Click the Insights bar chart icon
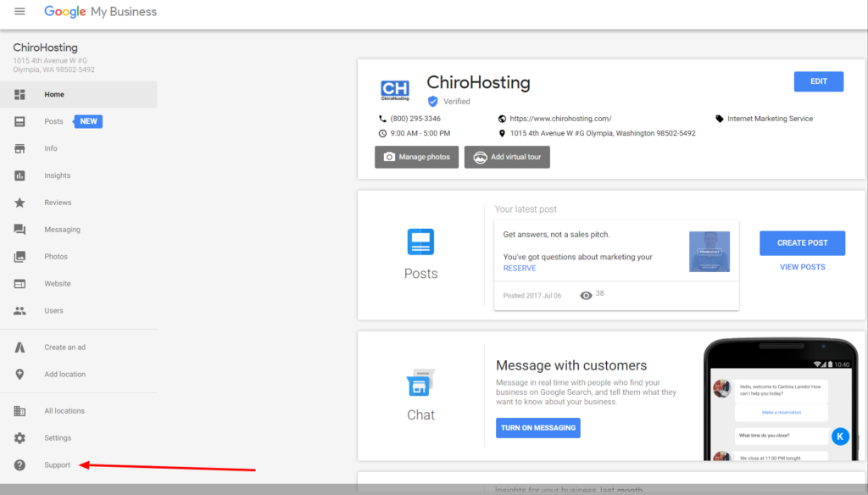Image resolution: width=868 pixels, height=495 pixels. pyautogui.click(x=19, y=175)
